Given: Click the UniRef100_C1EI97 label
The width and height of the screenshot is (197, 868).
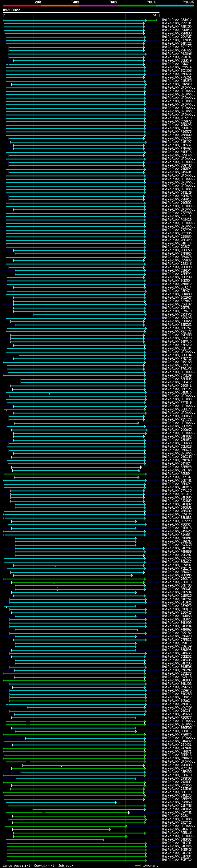Looking at the screenshot, I should pyautogui.click(x=177, y=142).
